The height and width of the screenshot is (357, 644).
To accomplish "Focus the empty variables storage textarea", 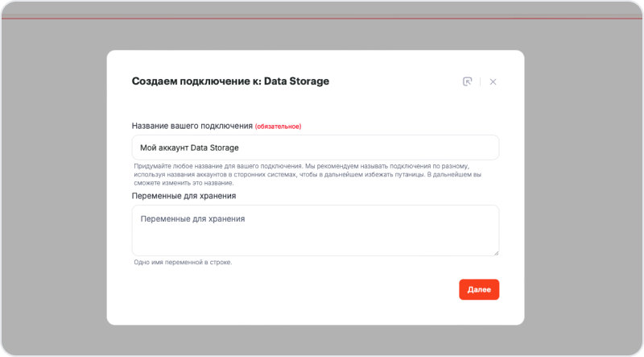I will pyautogui.click(x=314, y=238).
